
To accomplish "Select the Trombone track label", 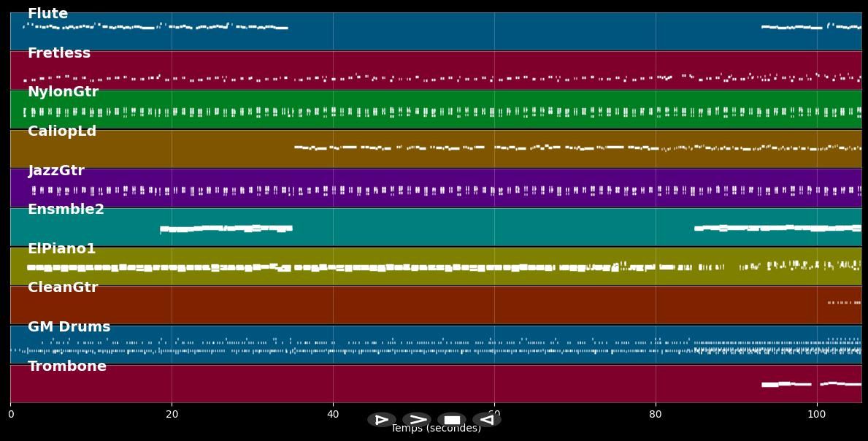I will click(67, 367).
